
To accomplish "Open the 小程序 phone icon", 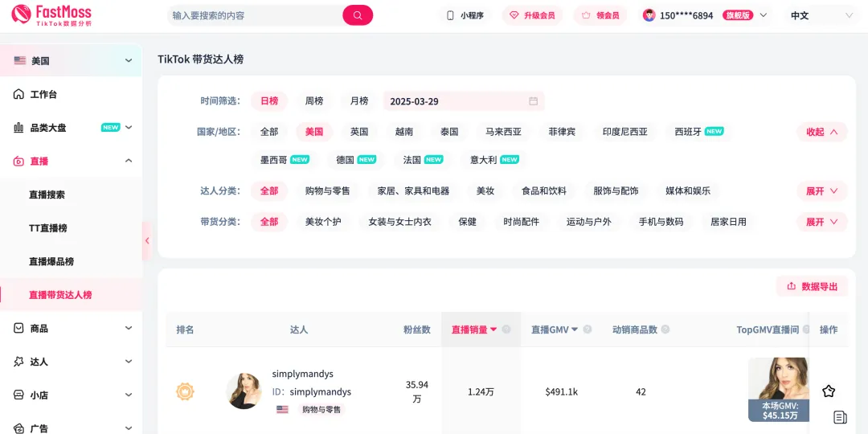I will (x=450, y=15).
